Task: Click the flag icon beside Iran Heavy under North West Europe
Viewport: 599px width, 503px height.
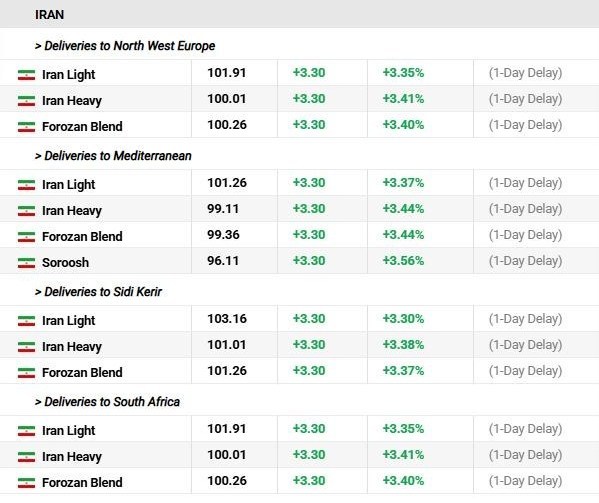Action: [26, 101]
